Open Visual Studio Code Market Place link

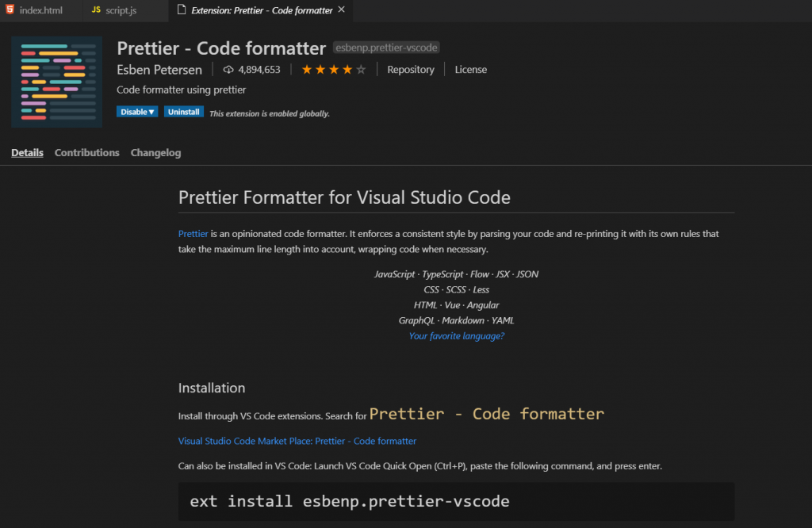tap(297, 441)
